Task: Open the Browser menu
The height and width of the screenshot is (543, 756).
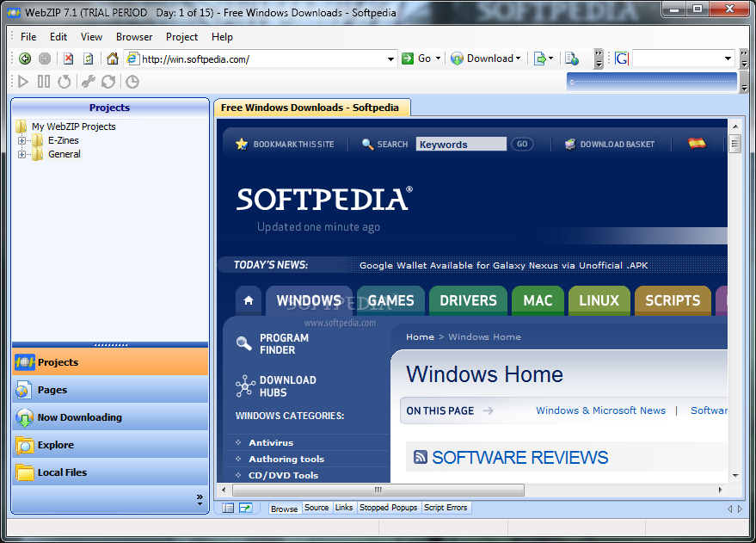Action: coord(134,37)
